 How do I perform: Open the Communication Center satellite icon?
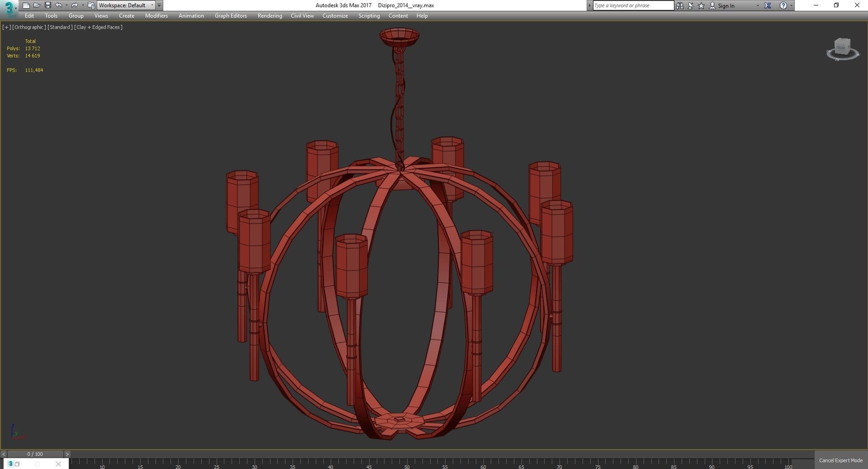[691, 5]
